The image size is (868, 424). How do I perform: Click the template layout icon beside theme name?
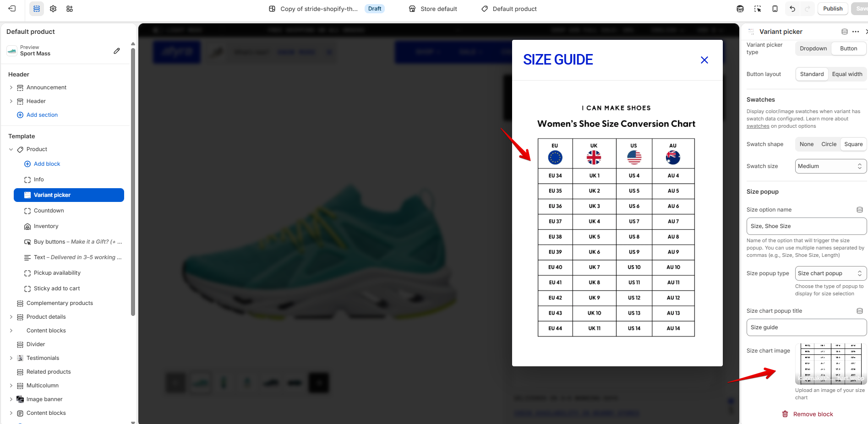[x=272, y=9]
